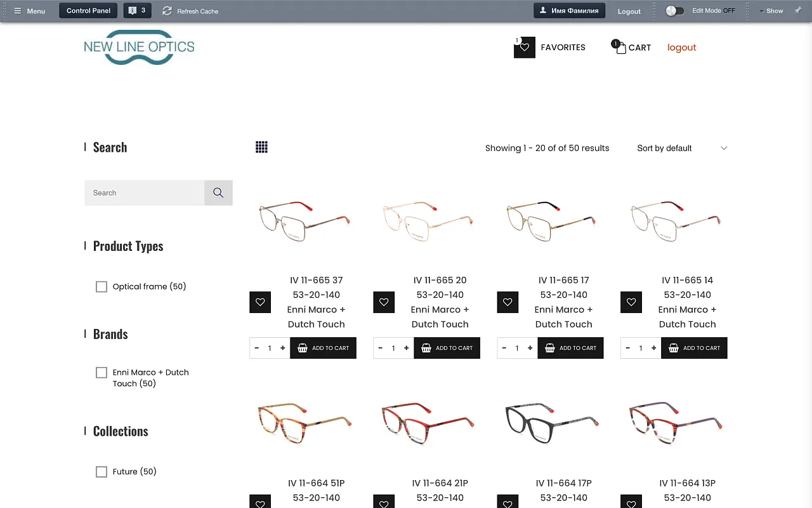Add IV 11-665 17 to favorites
The image size is (812, 508).
click(x=507, y=302)
